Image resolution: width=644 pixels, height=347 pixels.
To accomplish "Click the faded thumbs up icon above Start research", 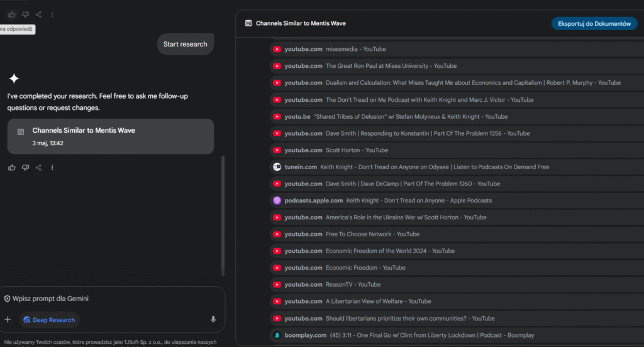I will click(11, 15).
